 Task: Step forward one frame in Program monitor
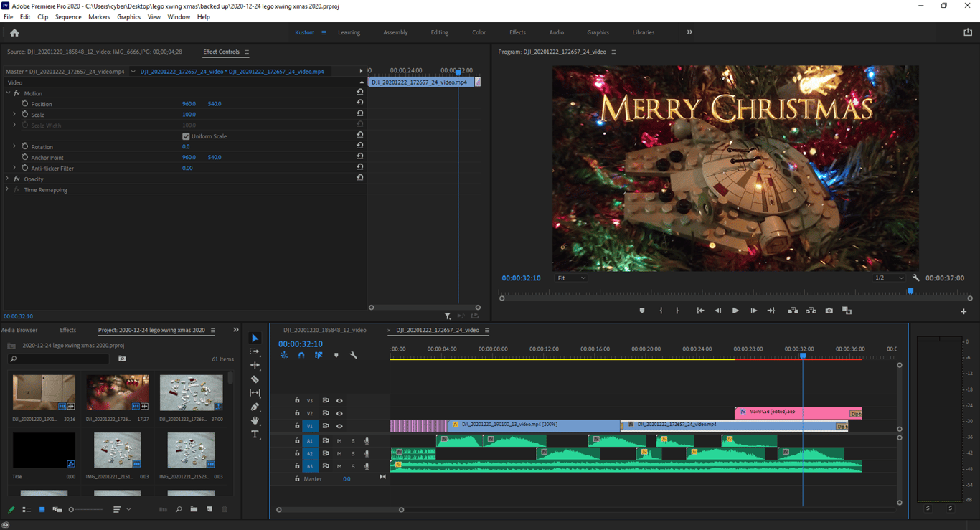coord(753,311)
